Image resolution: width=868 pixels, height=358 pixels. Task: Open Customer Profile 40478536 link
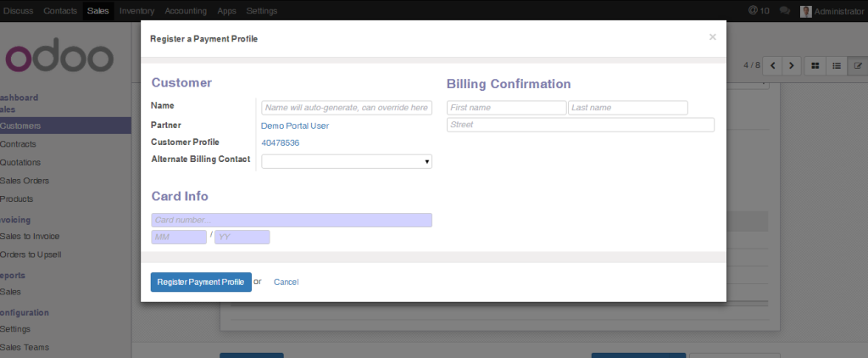280,143
